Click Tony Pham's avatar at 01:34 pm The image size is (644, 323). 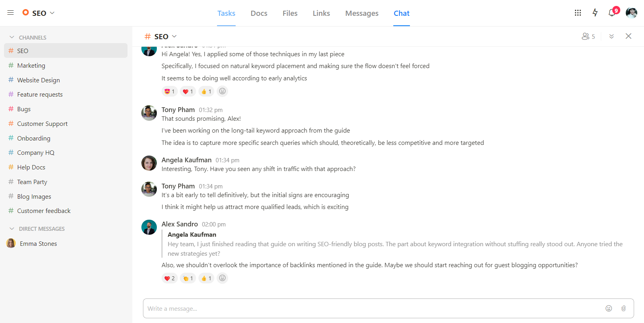point(149,189)
